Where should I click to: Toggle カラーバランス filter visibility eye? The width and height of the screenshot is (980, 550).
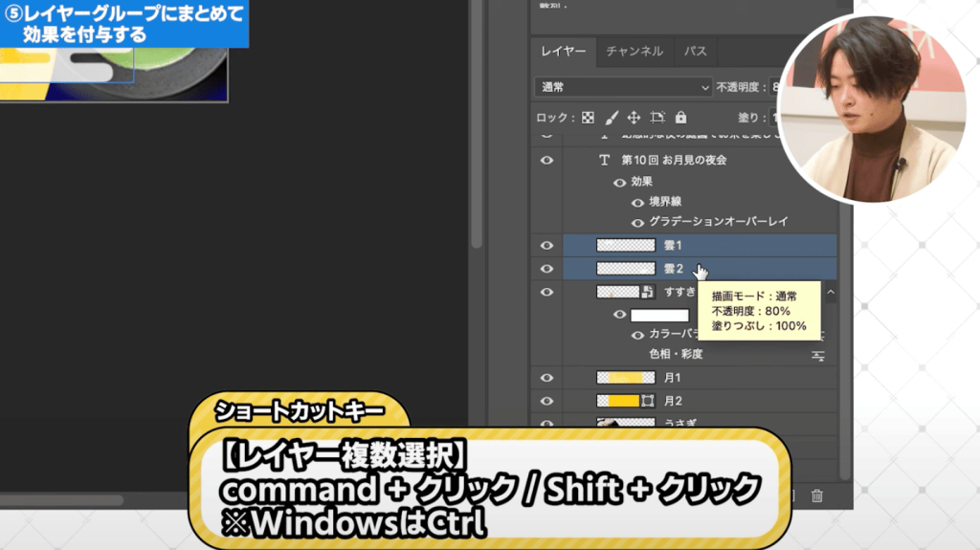637,335
